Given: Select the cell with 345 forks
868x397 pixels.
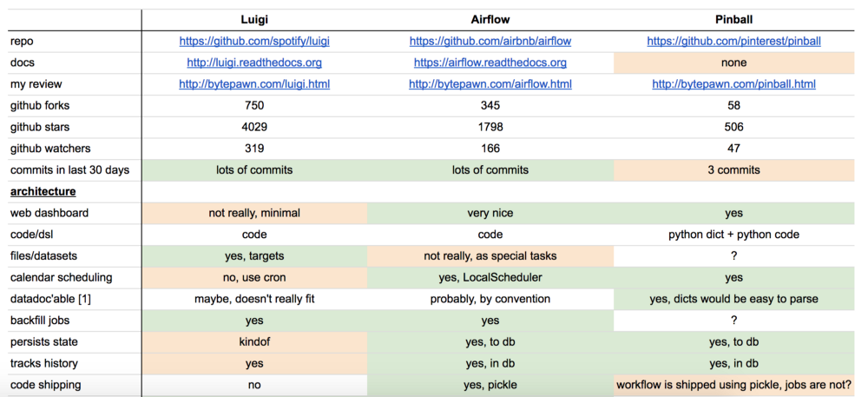Looking at the screenshot, I should pyautogui.click(x=490, y=106).
